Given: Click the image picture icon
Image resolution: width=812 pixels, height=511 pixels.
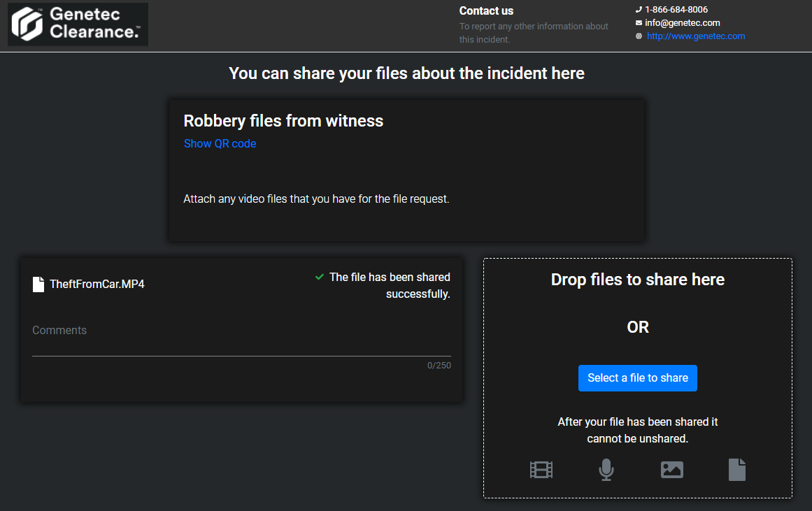Looking at the screenshot, I should click(x=672, y=470).
